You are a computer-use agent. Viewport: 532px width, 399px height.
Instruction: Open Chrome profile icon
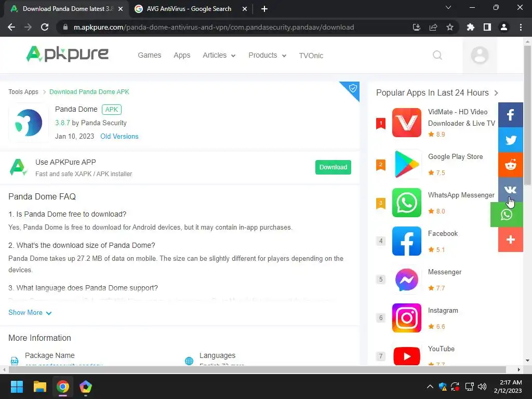504,27
